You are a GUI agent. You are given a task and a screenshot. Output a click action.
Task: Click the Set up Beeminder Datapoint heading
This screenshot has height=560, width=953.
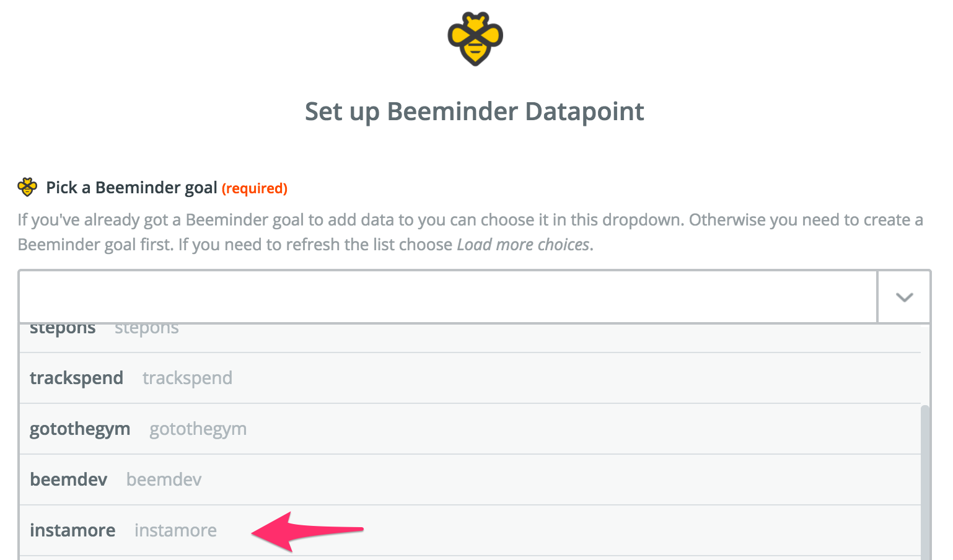coord(475,112)
